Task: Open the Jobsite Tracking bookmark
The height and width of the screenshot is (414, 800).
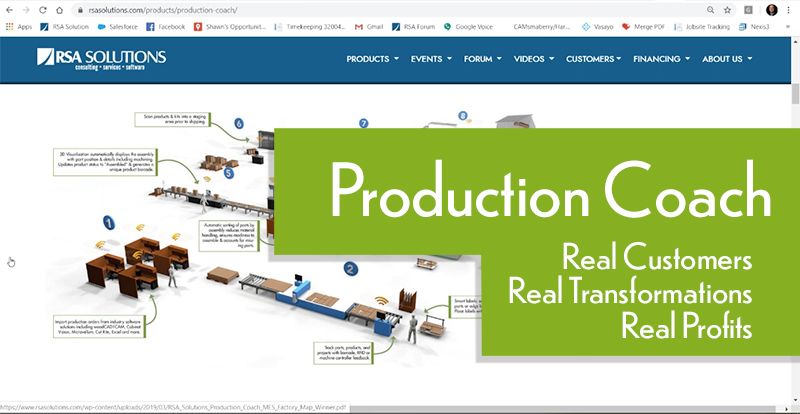Action: (702, 27)
